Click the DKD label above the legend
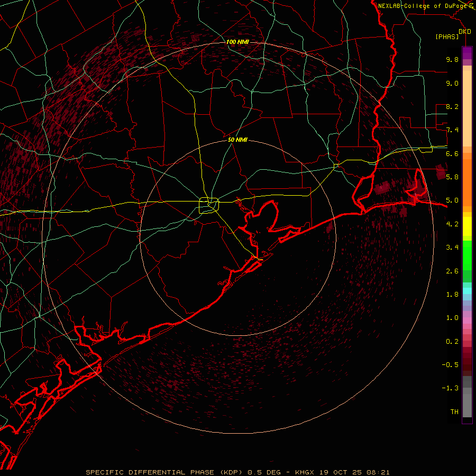The width and height of the screenshot is (476, 476). pos(465,32)
